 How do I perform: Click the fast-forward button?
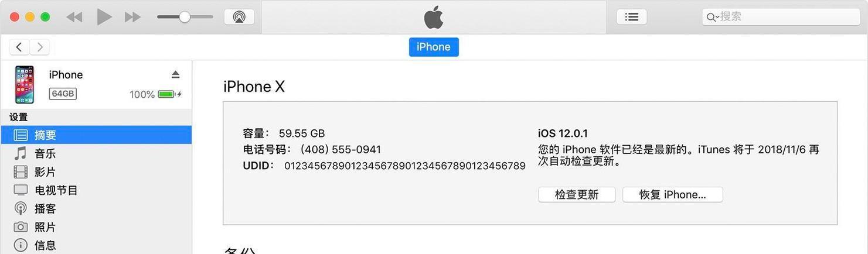(133, 17)
